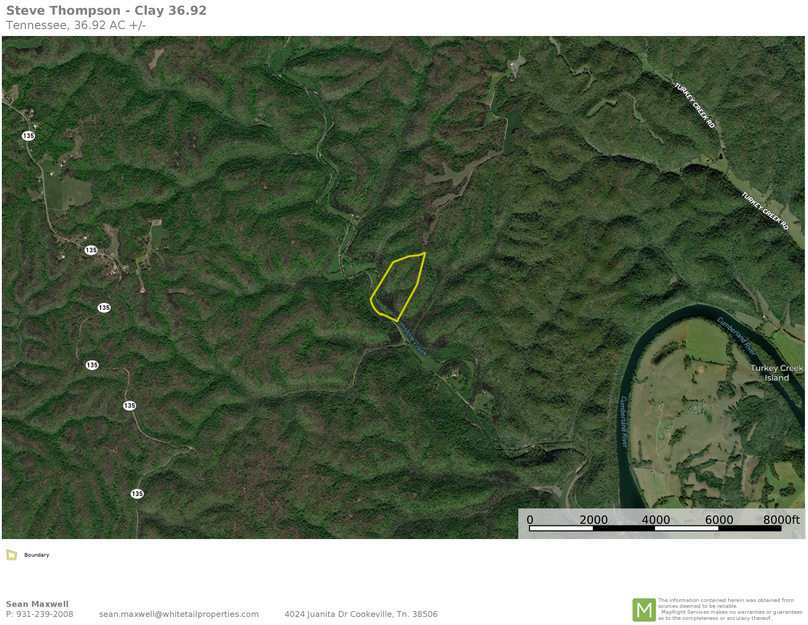The image size is (808, 625).
Task: Select the yellow parcel boundary outline on map
Action: 398,286
